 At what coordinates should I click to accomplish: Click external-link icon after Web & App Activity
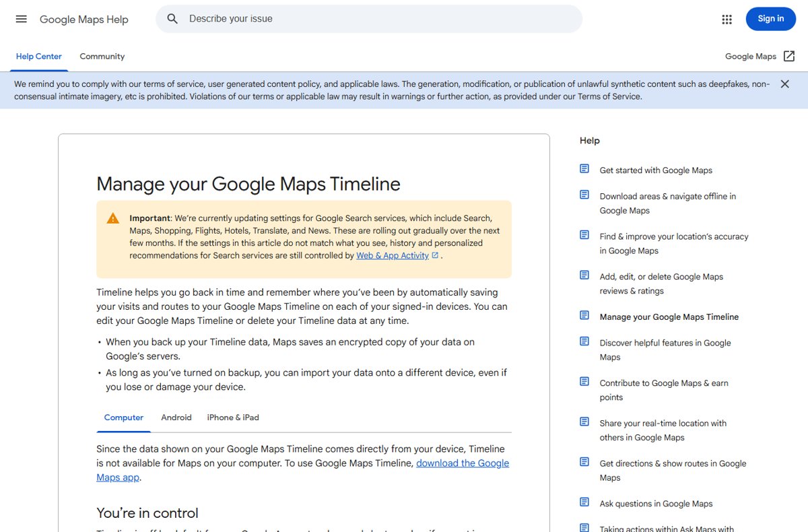click(435, 255)
